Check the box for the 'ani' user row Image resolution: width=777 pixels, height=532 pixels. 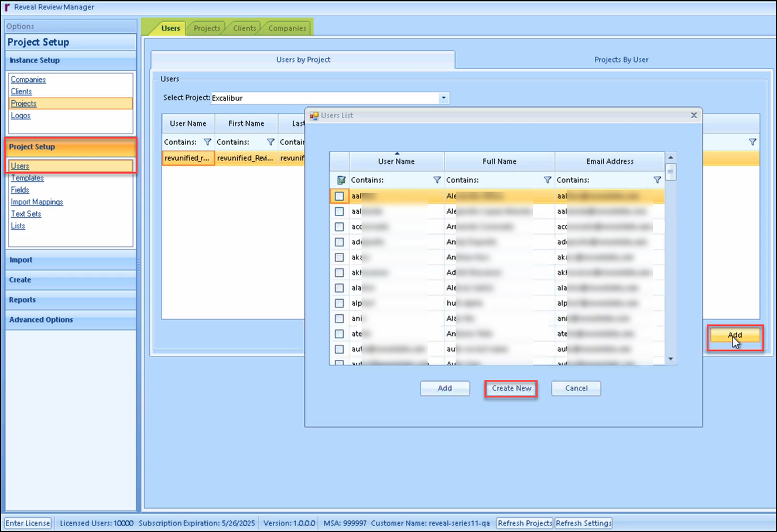coord(339,318)
